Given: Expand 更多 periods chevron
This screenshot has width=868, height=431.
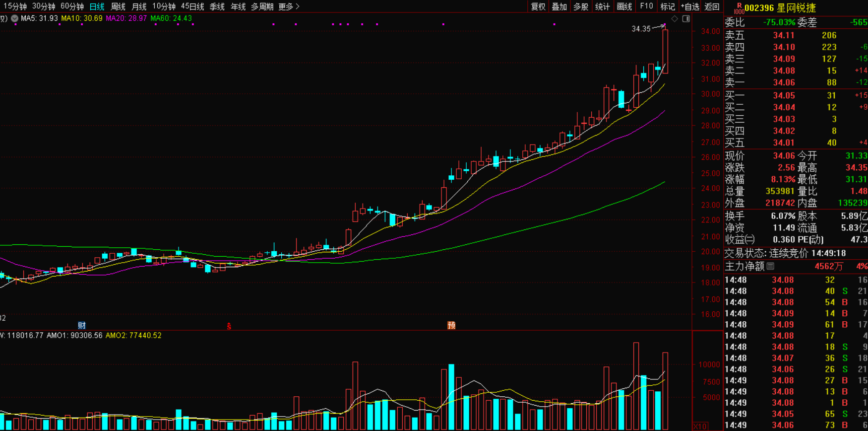Looking at the screenshot, I should pos(289,6).
